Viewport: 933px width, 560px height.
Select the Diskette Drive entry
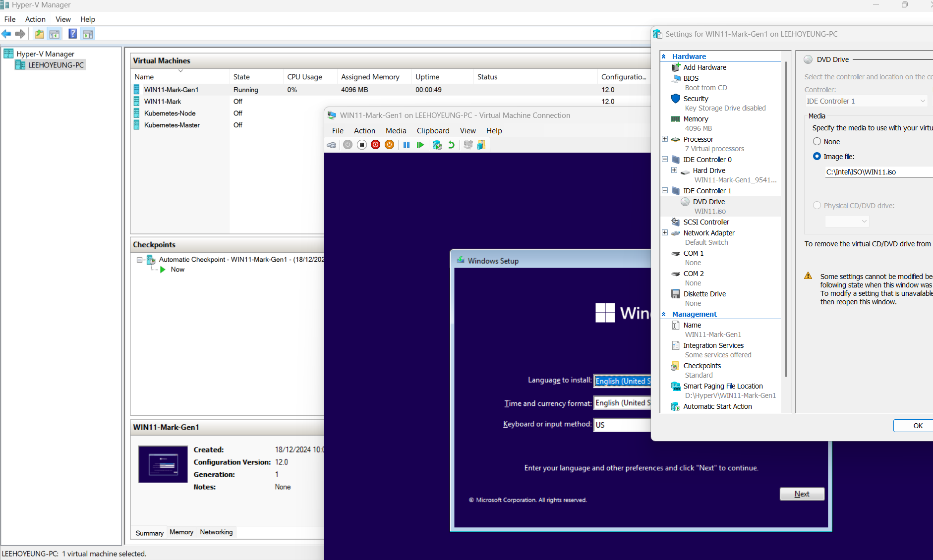pos(704,294)
